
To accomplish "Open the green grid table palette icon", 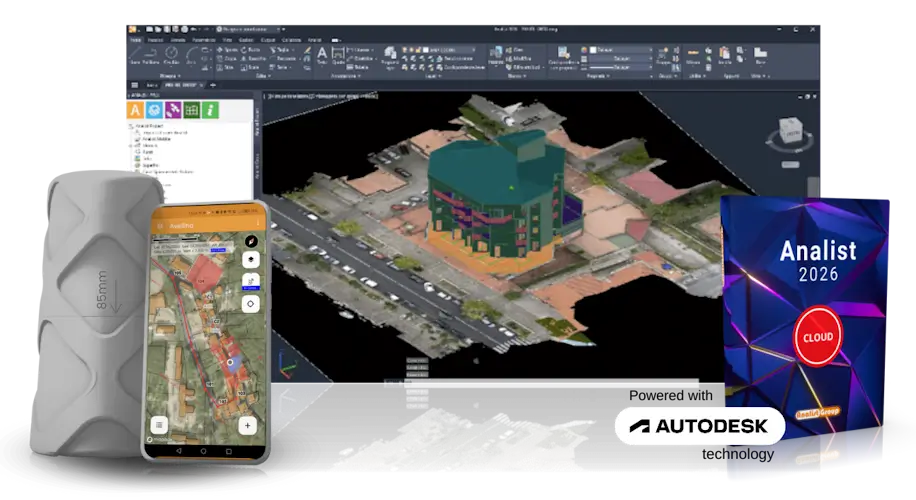I will 192,110.
